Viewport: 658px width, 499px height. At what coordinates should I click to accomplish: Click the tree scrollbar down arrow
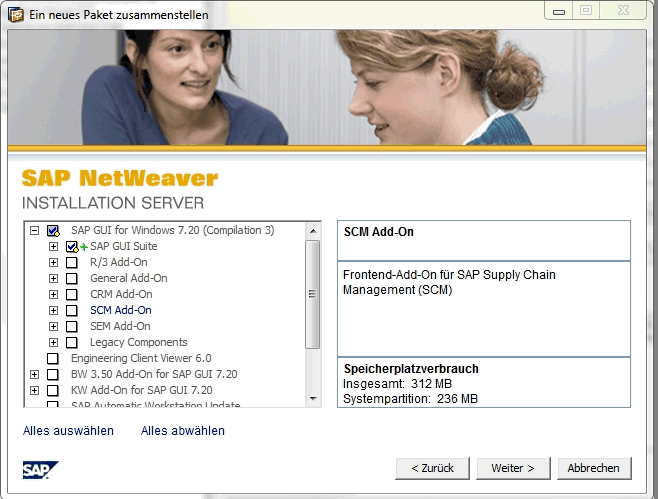coord(313,399)
